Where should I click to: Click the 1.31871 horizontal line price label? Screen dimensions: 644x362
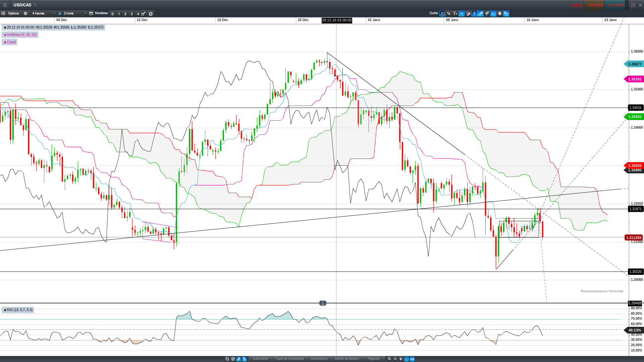tap(635, 209)
